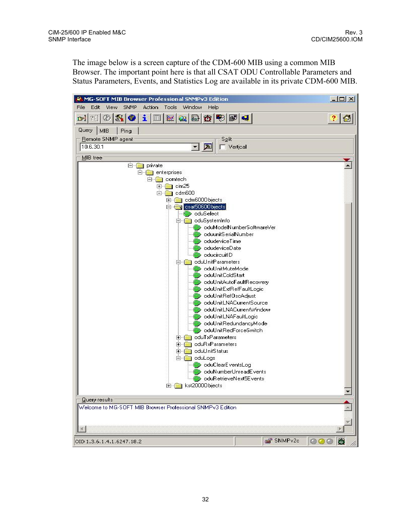411x532 pixels.
Task: Click the disabled question-bracket toolbar icon (second)
Action: pos(94,118)
